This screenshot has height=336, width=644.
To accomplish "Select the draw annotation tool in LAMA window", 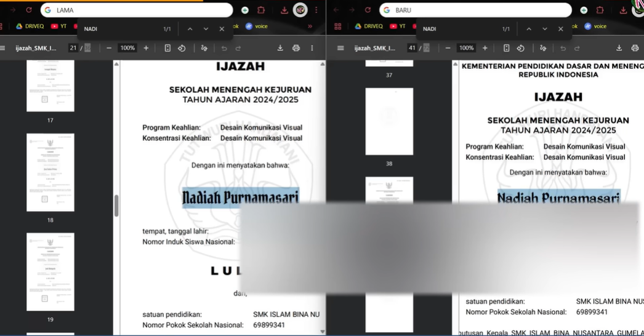I will pyautogui.click(x=204, y=48).
